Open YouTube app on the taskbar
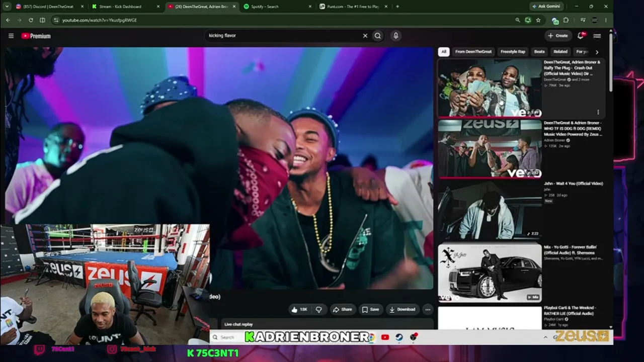The height and width of the screenshot is (362, 644). coord(385,337)
